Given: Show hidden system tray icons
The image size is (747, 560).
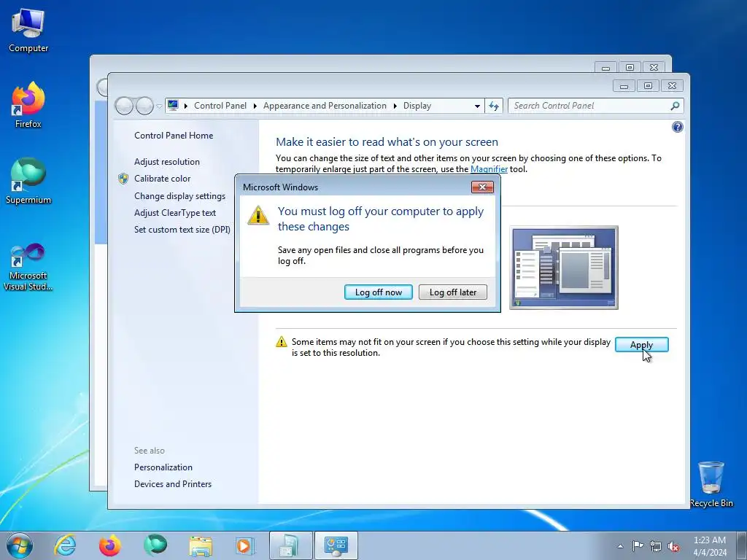Looking at the screenshot, I should (620, 546).
